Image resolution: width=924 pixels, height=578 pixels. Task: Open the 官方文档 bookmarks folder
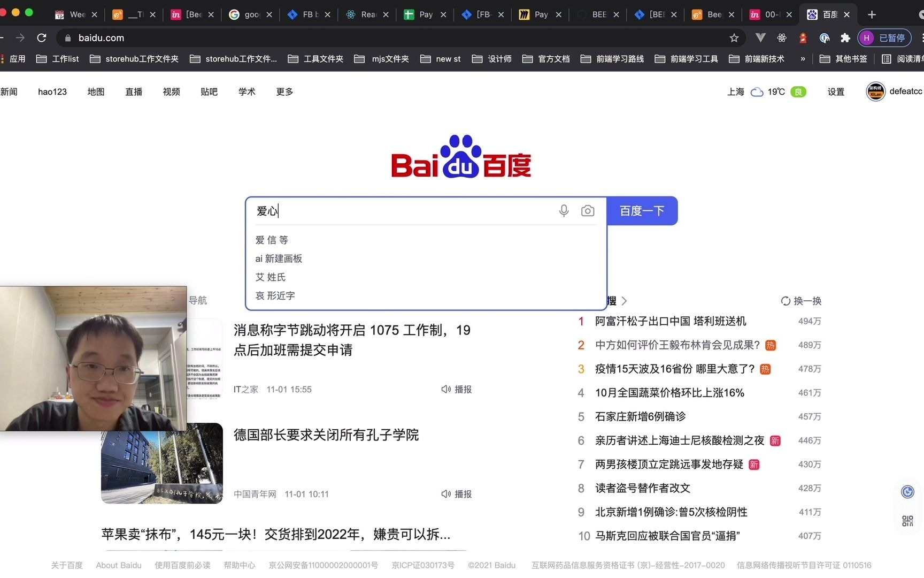(546, 59)
